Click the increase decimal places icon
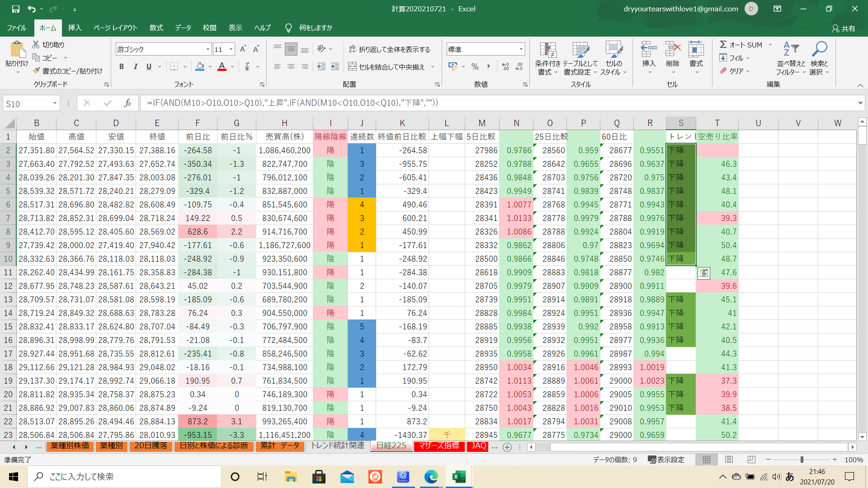Screen dimensions: 868x488 (x=505, y=67)
